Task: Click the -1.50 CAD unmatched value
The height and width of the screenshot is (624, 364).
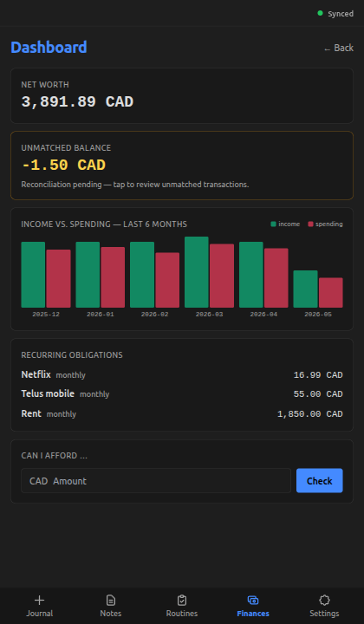Action: [x=63, y=166]
